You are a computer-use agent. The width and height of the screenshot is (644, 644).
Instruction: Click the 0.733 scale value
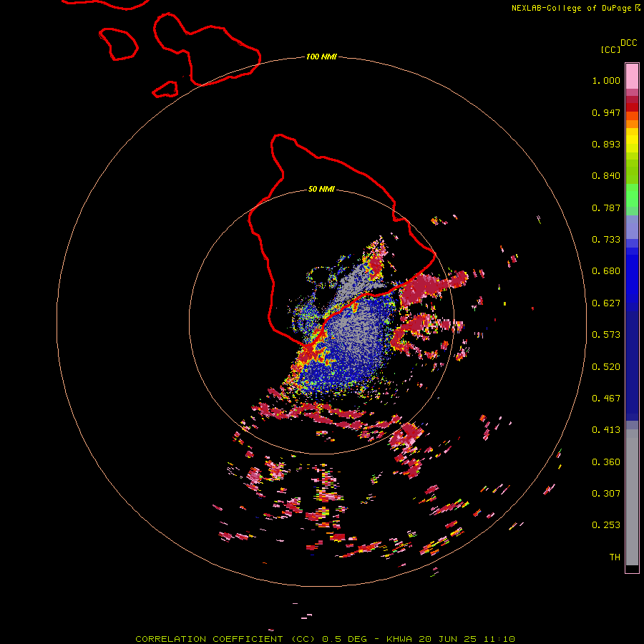coord(606,240)
